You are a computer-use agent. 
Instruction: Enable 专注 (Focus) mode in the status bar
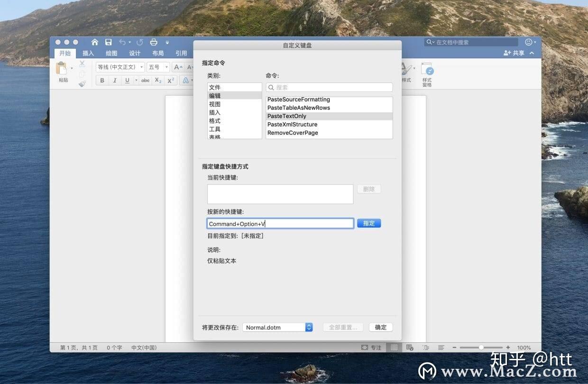[372, 347]
